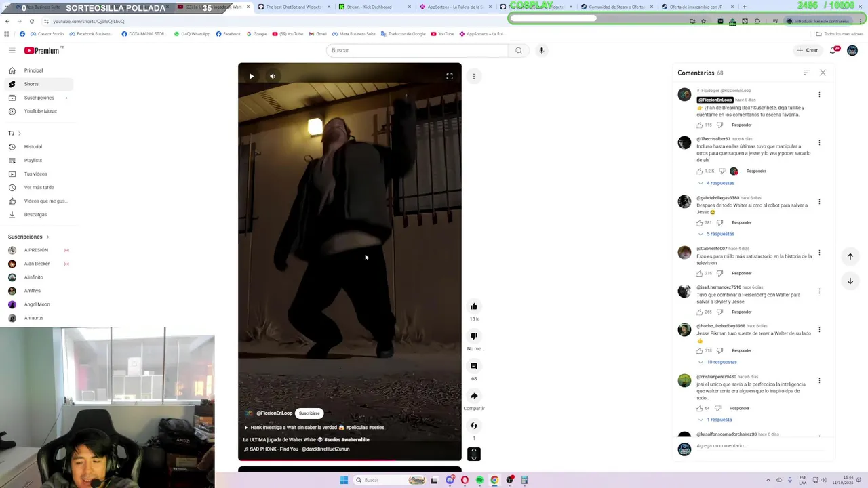
Task: Reply to @Gabrielito007's comment
Action: pyautogui.click(x=742, y=273)
